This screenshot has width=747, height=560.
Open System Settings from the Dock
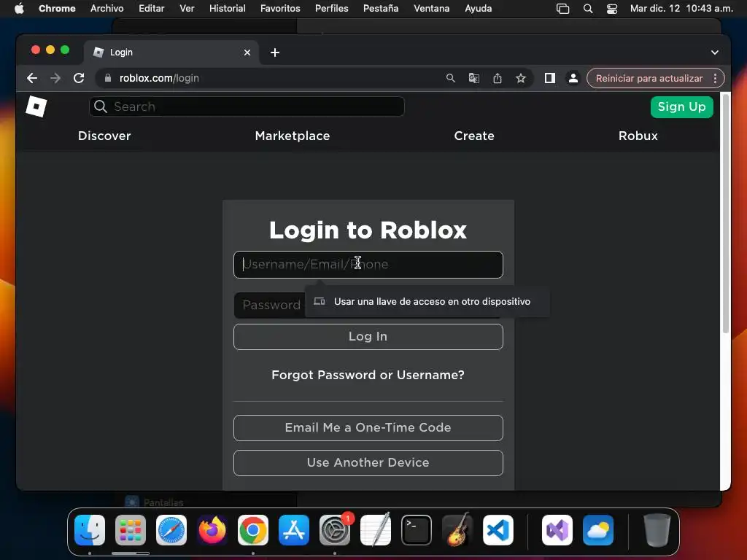[x=335, y=530]
